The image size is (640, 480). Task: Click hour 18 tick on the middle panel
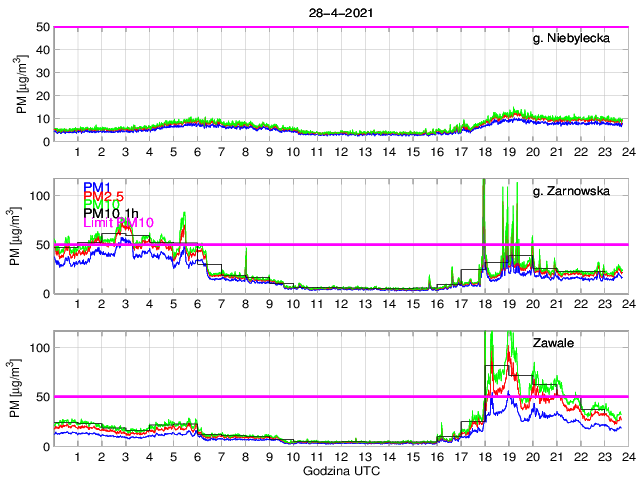point(484,303)
